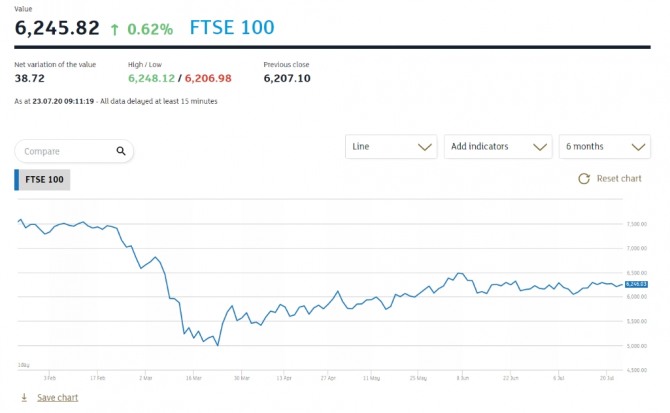Click the FTSE 100 index heading
Viewport: 670px width, 413px height.
(231, 27)
